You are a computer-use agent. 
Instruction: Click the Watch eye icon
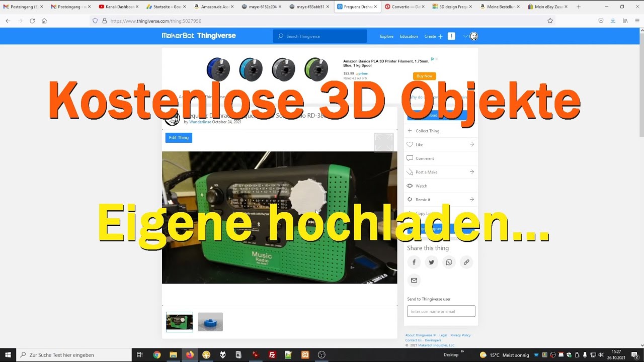coord(410,186)
